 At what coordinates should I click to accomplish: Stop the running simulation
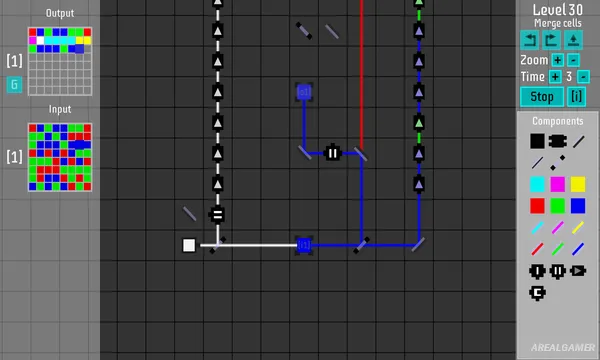tap(542, 97)
